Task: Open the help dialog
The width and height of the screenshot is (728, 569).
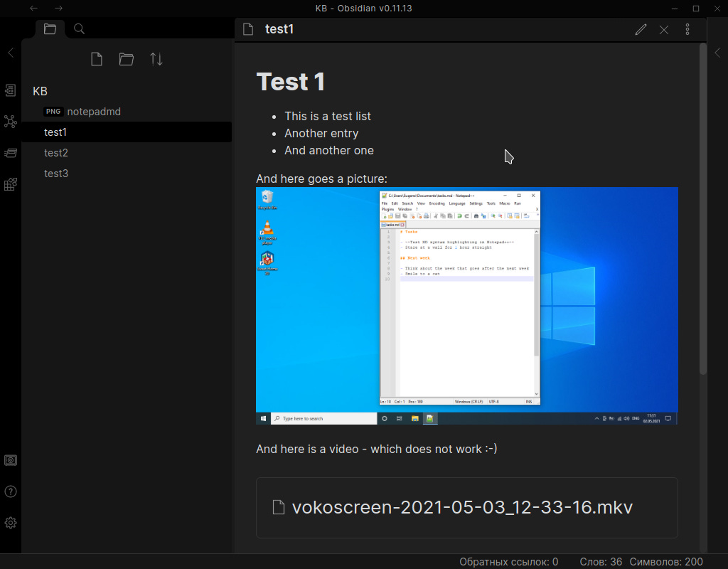Action: tap(11, 491)
